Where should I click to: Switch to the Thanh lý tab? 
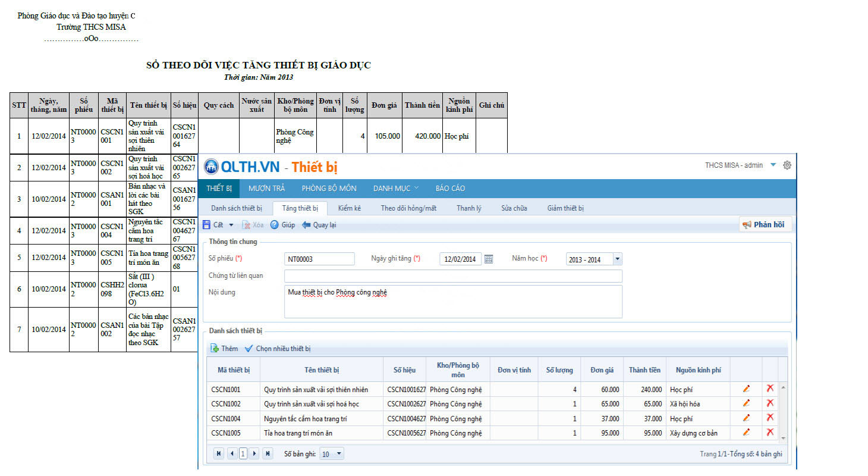[x=468, y=208]
